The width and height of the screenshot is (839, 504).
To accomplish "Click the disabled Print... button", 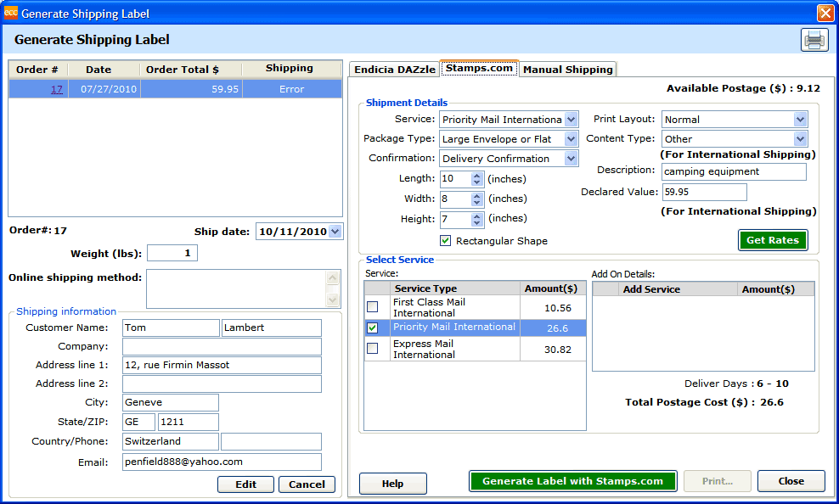I will coord(717,481).
